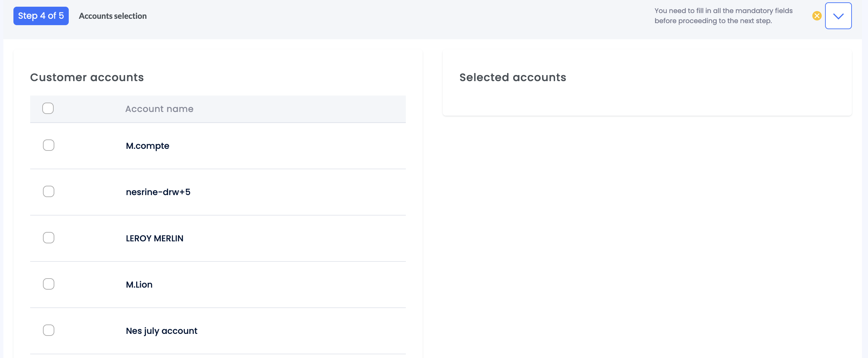Check the nesrine-drw+5 account checkbox

[x=48, y=191]
